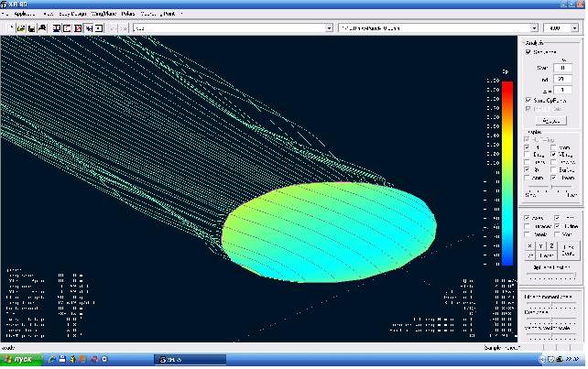
Task: Click the Print toolbar icon
Action: coord(43,28)
